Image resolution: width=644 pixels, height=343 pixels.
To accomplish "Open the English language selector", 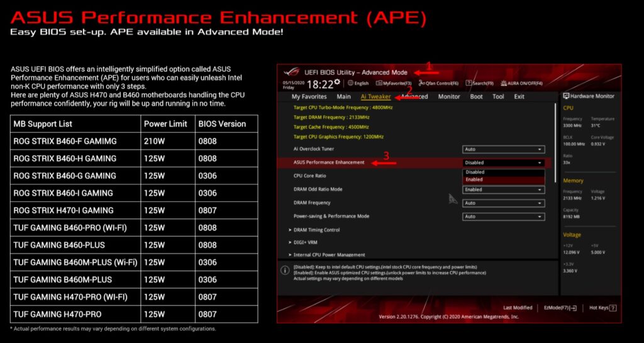I will [x=358, y=83].
